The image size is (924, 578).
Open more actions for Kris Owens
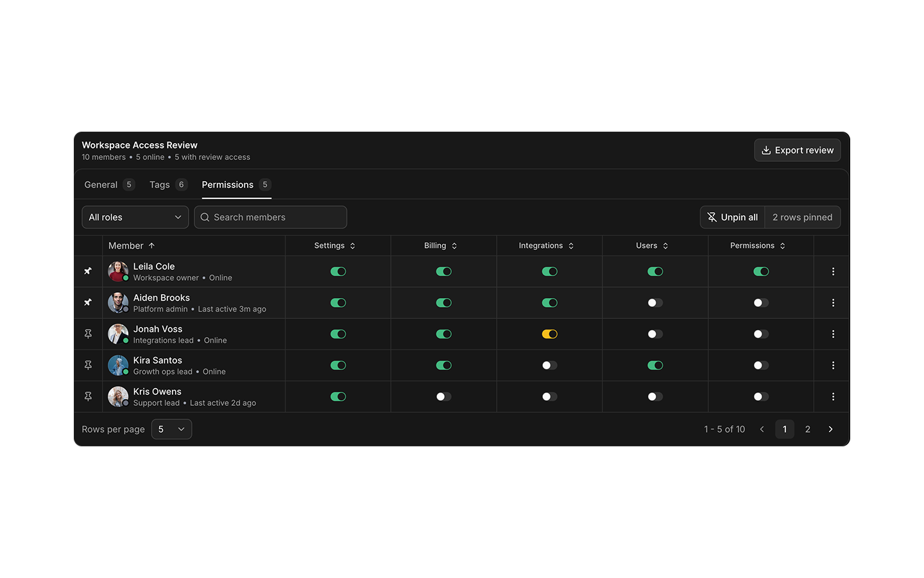[x=833, y=397]
